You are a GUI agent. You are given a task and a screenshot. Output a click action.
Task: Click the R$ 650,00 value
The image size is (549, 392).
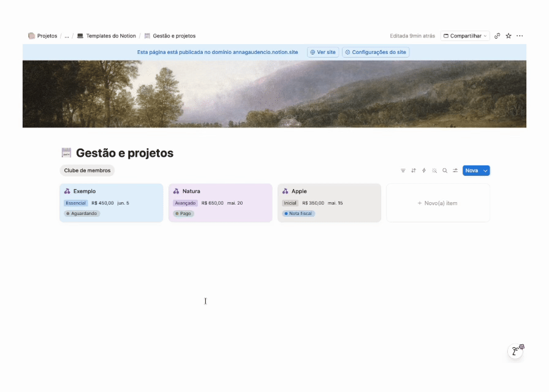point(212,203)
